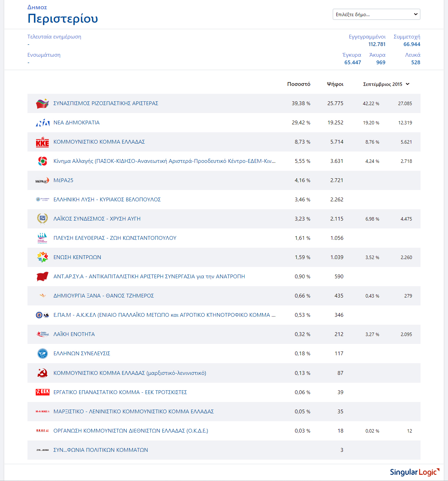Open the ΝΕΑ ΔΗΜΟΚΡΑΤΙΑ party link
Image resolution: width=448 pixels, height=481 pixels.
pos(76,123)
